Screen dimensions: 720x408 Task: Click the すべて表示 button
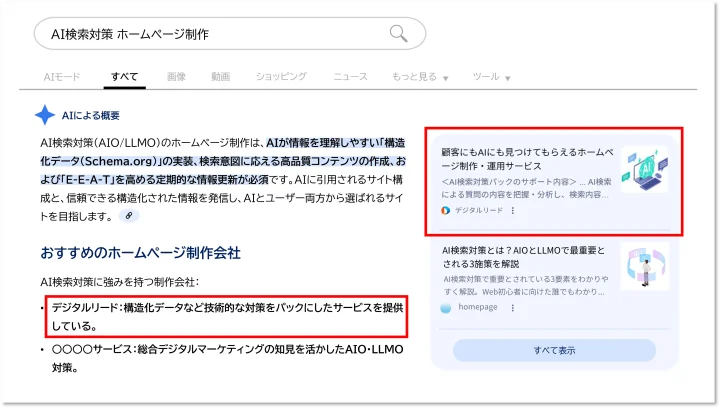tap(554, 350)
